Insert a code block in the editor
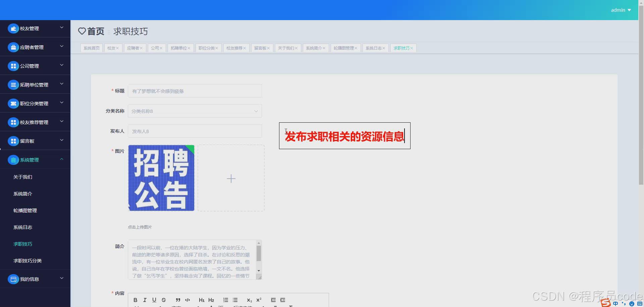The height and width of the screenshot is (307, 644). point(187,300)
